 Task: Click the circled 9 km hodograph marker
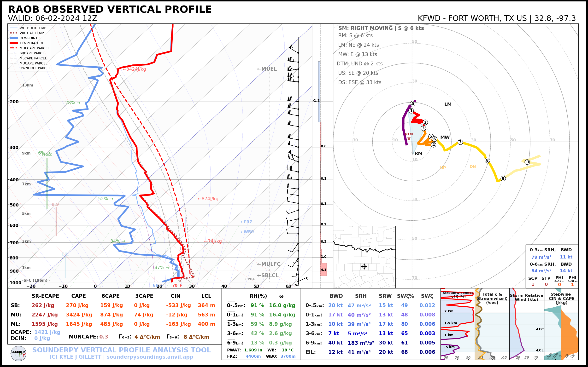click(x=503, y=178)
